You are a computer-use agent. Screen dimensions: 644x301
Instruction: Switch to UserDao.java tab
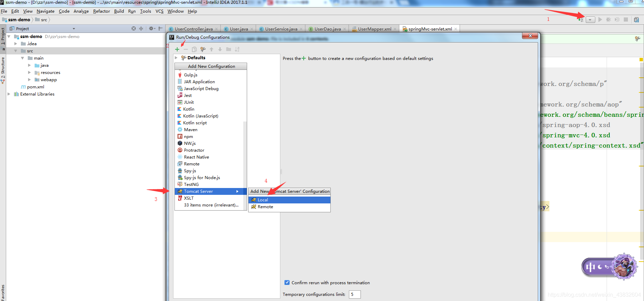pyautogui.click(x=328, y=29)
